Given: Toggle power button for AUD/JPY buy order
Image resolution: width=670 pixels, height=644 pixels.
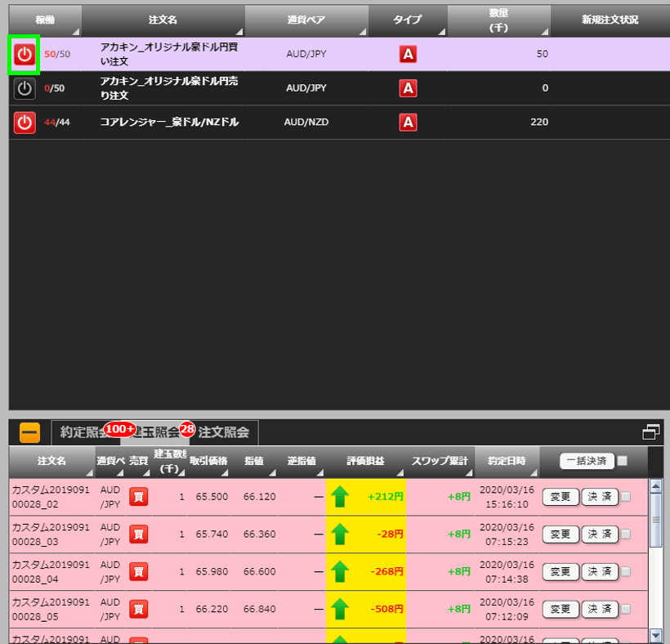Looking at the screenshot, I should tap(25, 54).
